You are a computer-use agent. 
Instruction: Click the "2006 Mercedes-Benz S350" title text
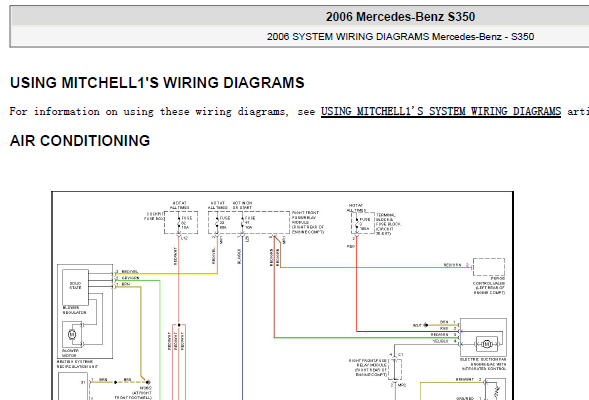pos(400,17)
